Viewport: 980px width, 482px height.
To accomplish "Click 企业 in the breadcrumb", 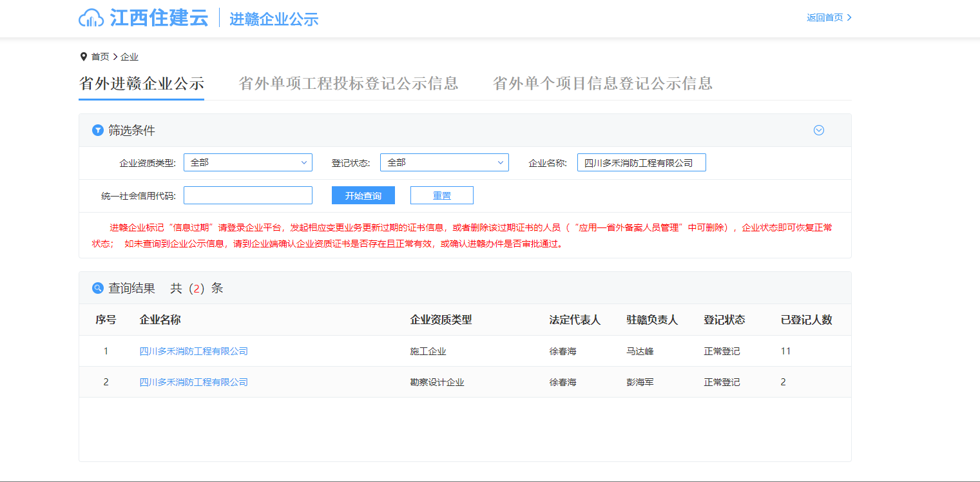I will (x=130, y=57).
